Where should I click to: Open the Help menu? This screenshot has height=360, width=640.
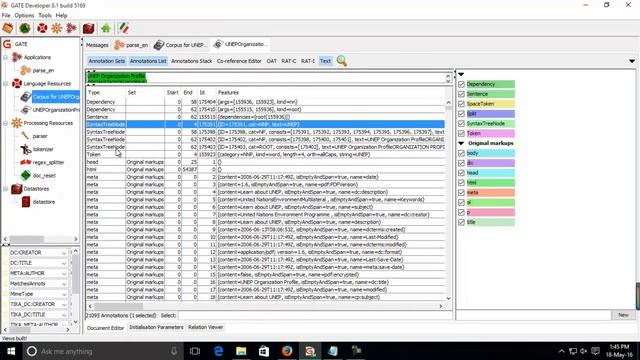[62, 16]
